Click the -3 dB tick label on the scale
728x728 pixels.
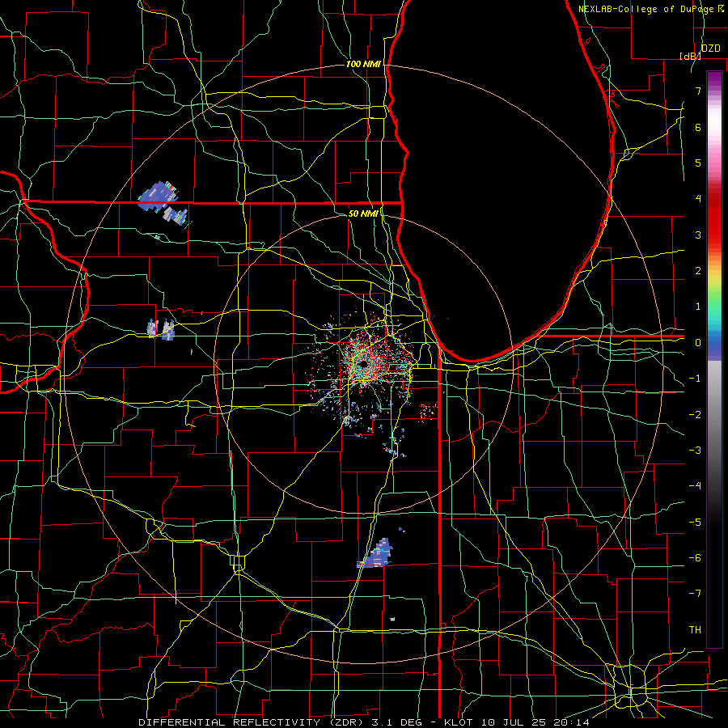point(695,451)
